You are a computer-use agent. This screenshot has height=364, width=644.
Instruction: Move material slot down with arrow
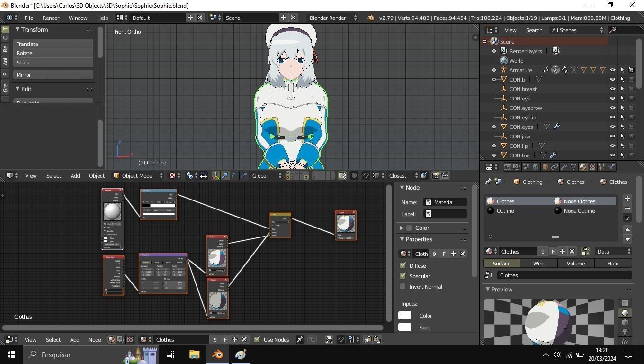click(x=627, y=239)
